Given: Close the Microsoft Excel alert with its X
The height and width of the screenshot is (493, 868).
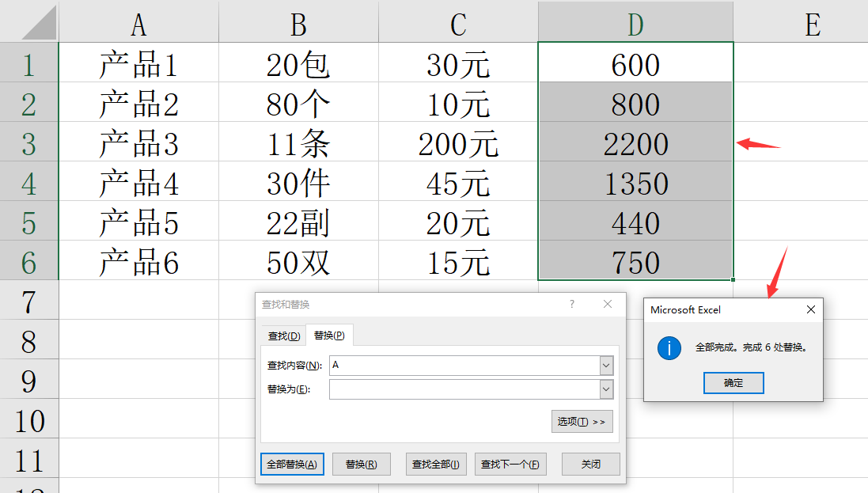Looking at the screenshot, I should click(x=810, y=309).
